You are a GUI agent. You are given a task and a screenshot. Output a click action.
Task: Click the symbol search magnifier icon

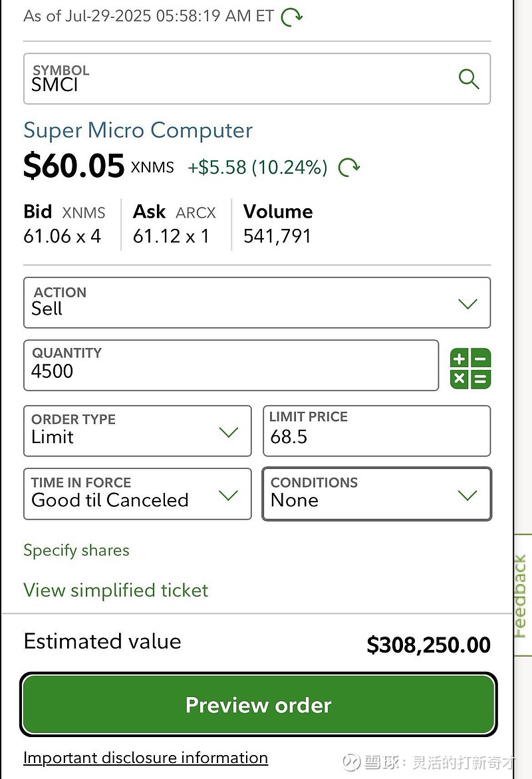[469, 79]
